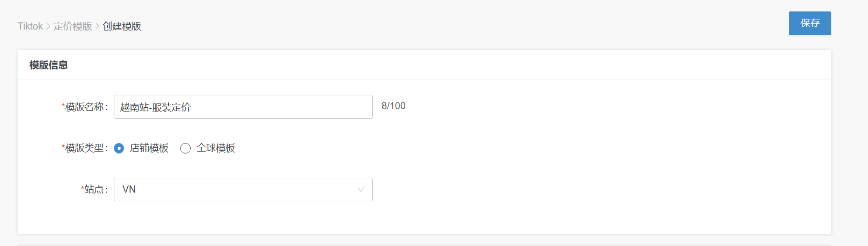
Task: Click the dropdown arrow in 站点 field
Action: pyautogui.click(x=361, y=189)
